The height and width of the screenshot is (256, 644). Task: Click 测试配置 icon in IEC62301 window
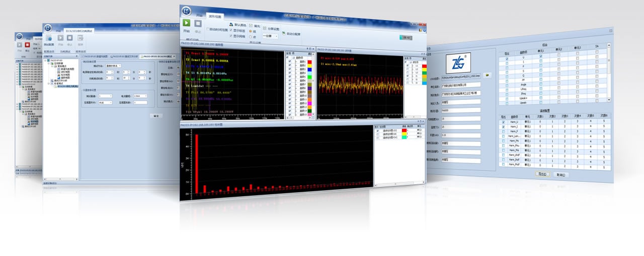click(x=49, y=38)
